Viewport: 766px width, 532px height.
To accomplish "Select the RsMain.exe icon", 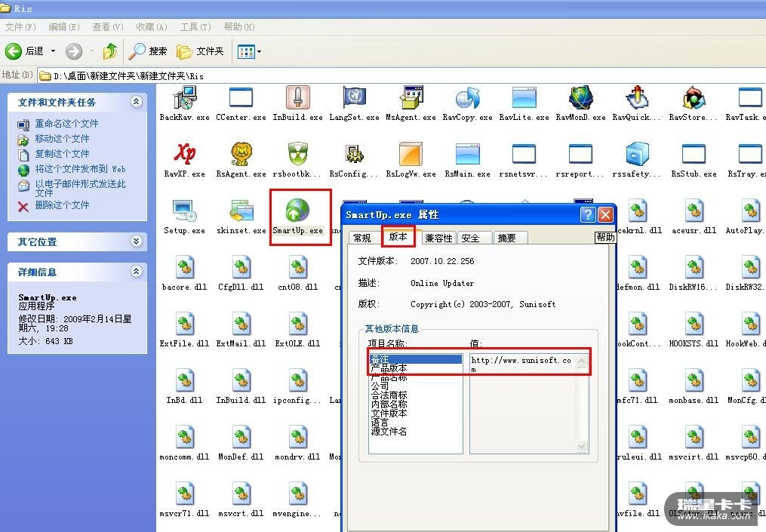I will tap(467, 153).
